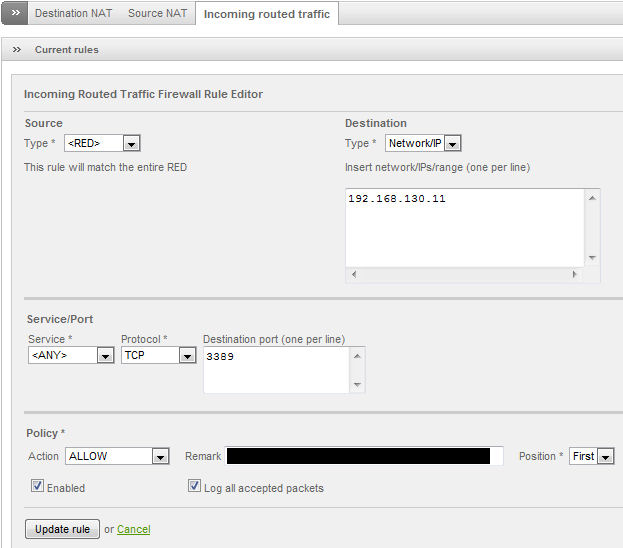Screen dimensions: 623x548
Task: Open the Position dropdown set to First
Action: click(x=592, y=456)
